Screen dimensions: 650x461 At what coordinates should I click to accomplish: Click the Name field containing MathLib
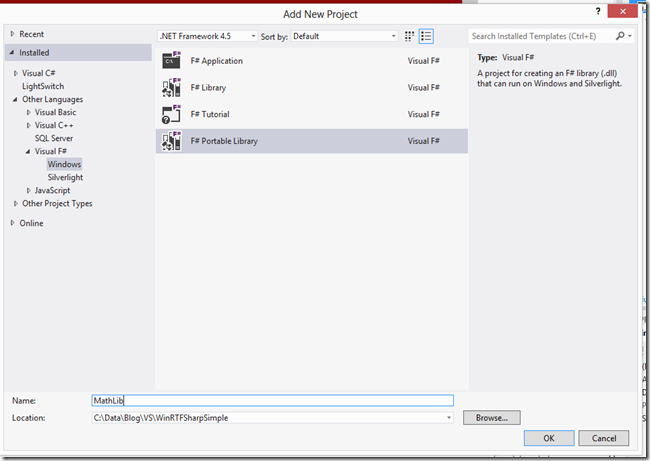point(272,400)
